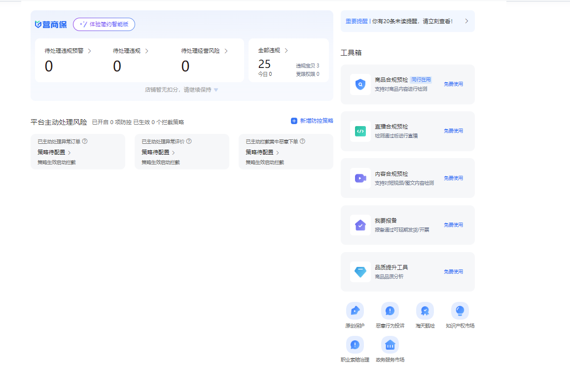This screenshot has height=392, width=570.
Task: Open the 原创保护 tool icon
Action: coord(355,311)
